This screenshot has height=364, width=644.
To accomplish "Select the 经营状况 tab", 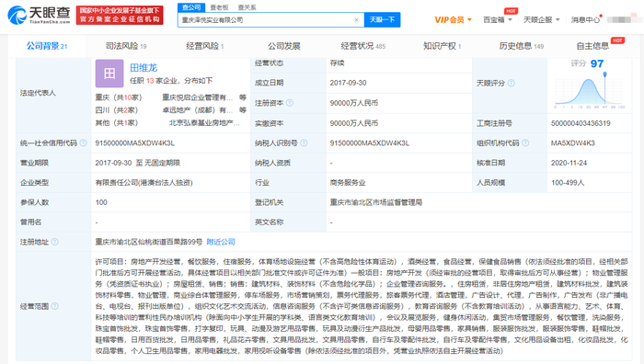I will tap(363, 46).
